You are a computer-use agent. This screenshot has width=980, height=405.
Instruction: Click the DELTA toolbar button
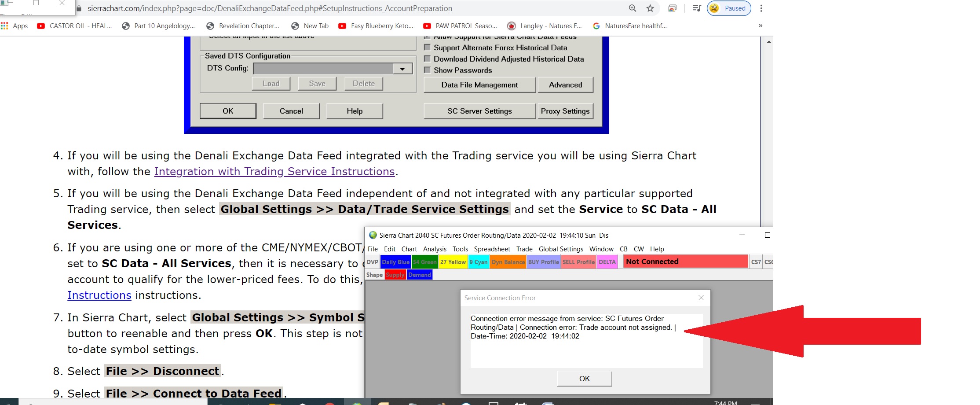tap(607, 262)
